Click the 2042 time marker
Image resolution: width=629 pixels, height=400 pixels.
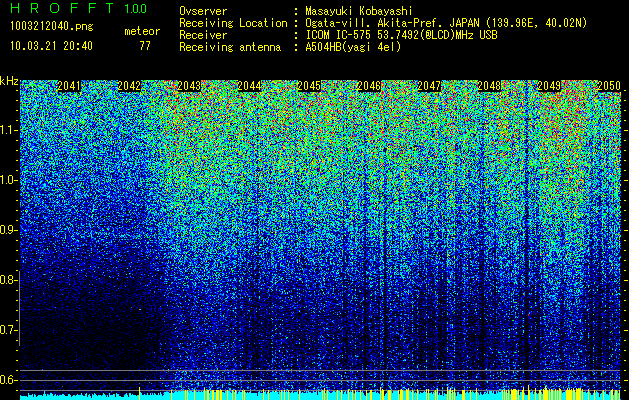(x=129, y=86)
